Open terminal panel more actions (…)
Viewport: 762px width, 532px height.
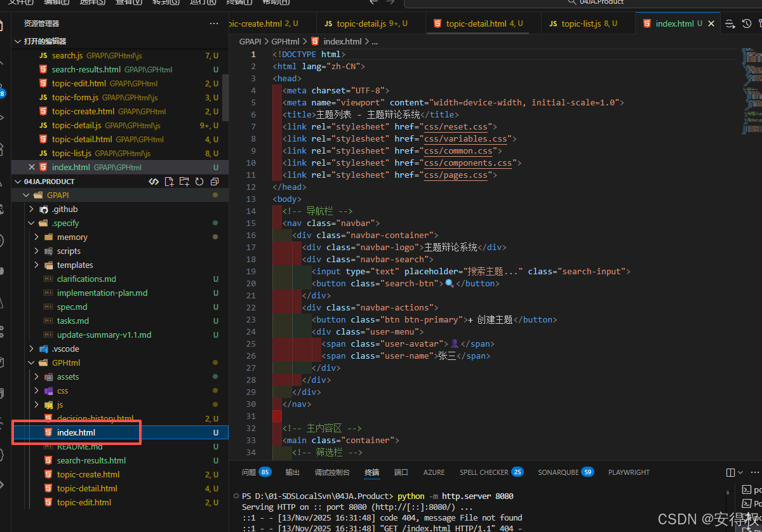[754, 472]
